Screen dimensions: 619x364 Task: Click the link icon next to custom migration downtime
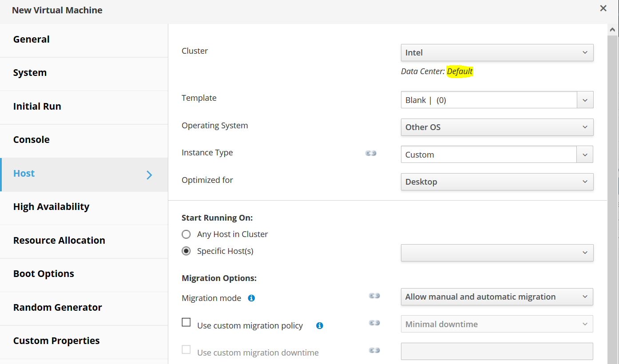[374, 350]
